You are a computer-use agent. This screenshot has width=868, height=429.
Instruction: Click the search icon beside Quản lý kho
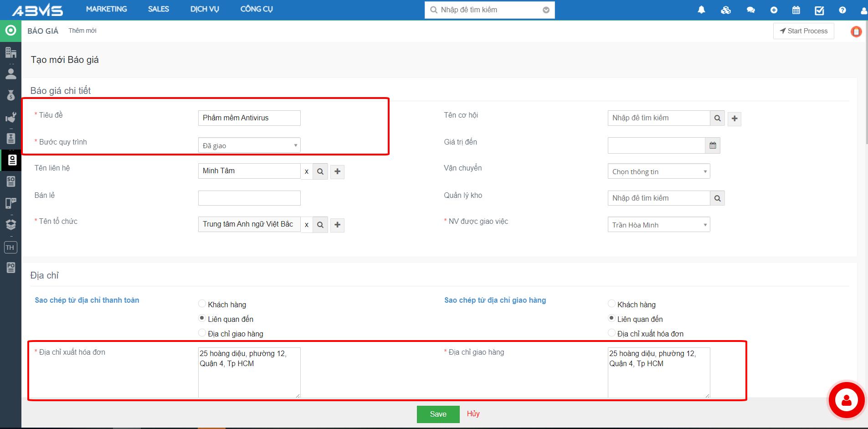click(x=717, y=198)
